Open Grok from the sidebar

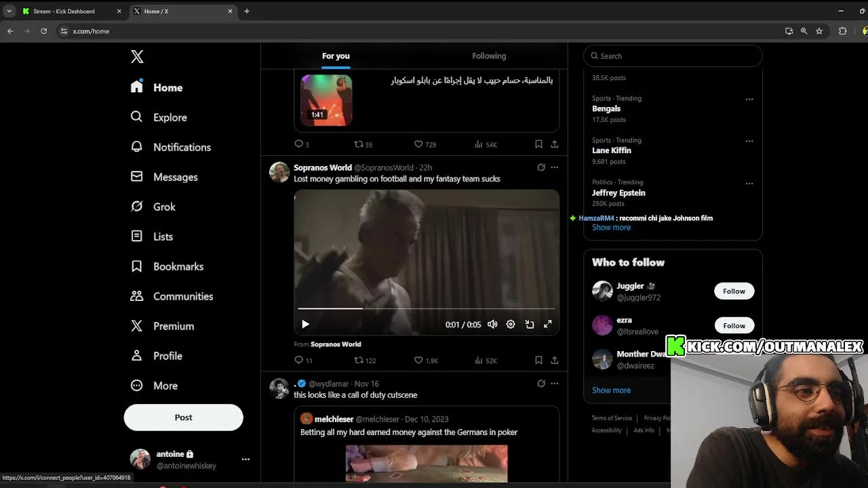pyautogui.click(x=153, y=207)
